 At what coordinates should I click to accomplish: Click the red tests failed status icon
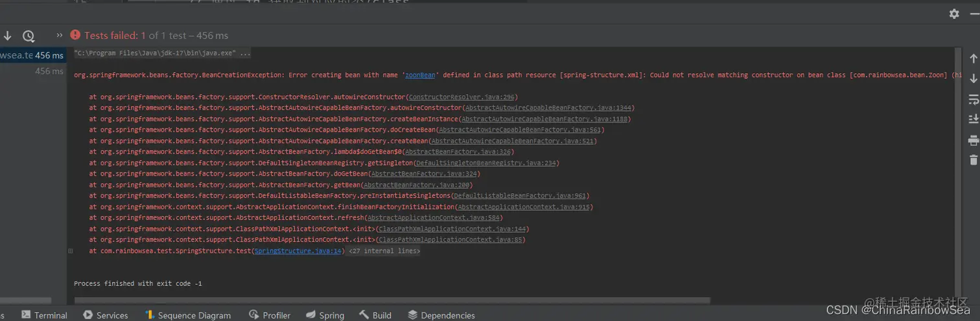point(75,35)
